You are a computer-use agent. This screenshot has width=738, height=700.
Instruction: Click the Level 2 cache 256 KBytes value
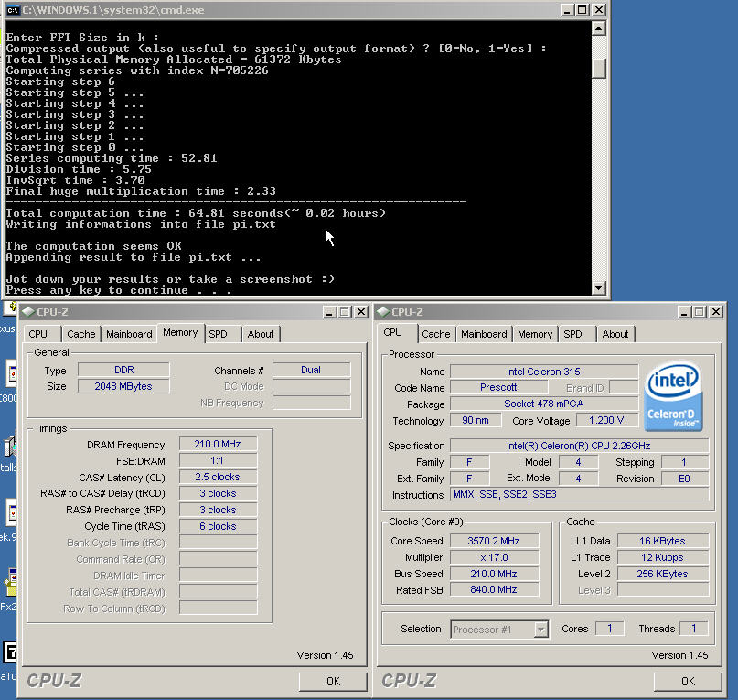pos(663,575)
